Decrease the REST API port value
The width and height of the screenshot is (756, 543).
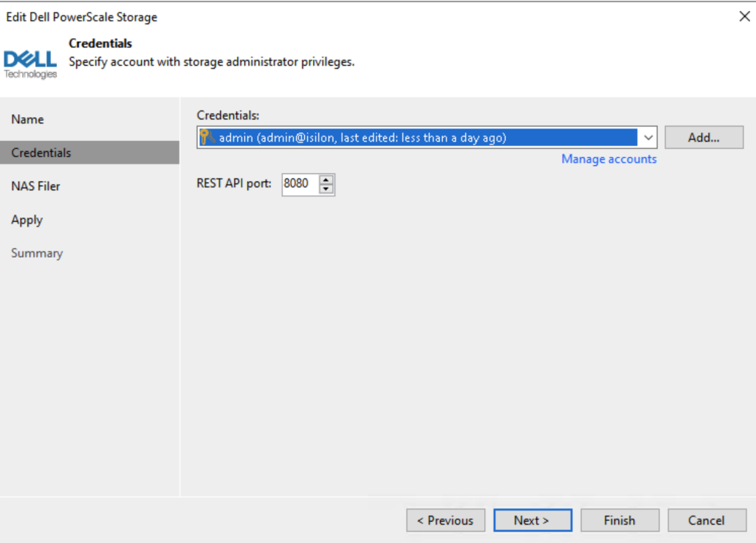point(326,189)
